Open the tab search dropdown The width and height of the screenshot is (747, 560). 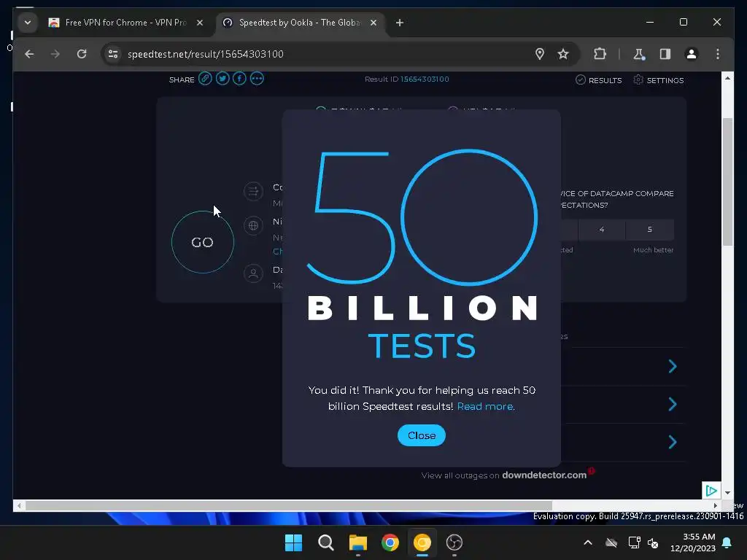(28, 23)
